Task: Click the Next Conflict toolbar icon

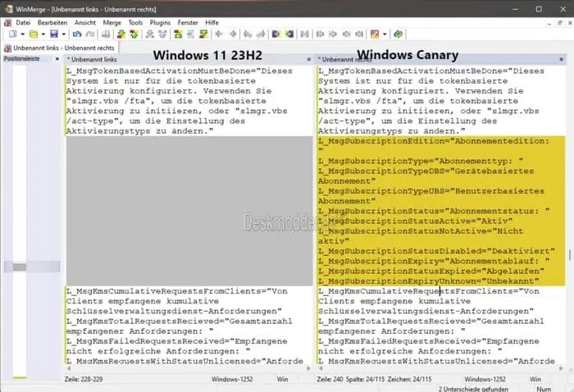Action: 150,34
